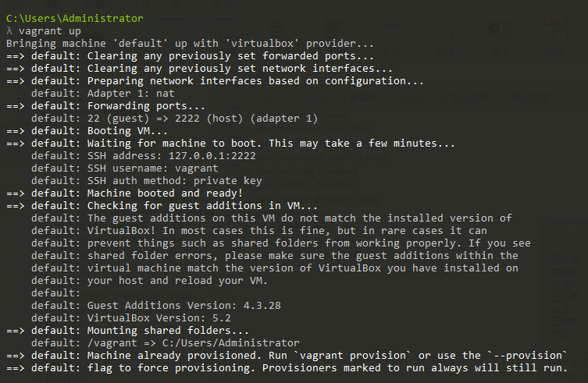Click the 'Bringing machine default up' line
The width and height of the screenshot is (588, 383).
click(190, 44)
